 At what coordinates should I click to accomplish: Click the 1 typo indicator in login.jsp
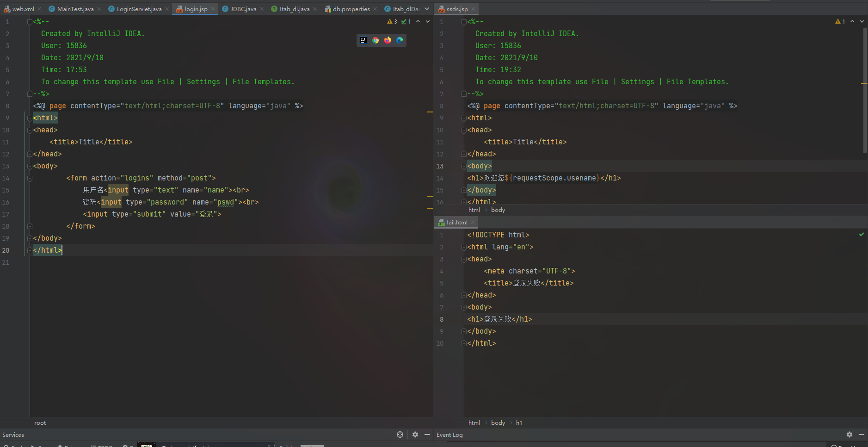(x=406, y=21)
